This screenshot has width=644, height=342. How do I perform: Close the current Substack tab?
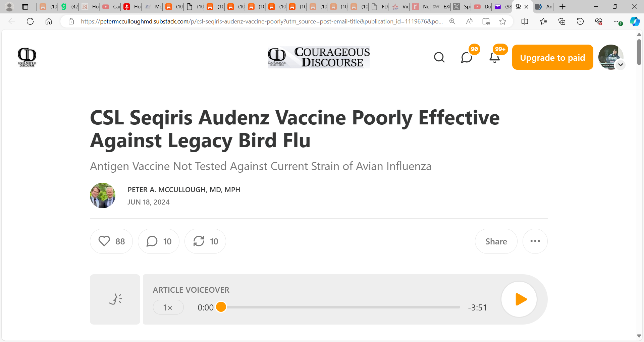click(527, 7)
